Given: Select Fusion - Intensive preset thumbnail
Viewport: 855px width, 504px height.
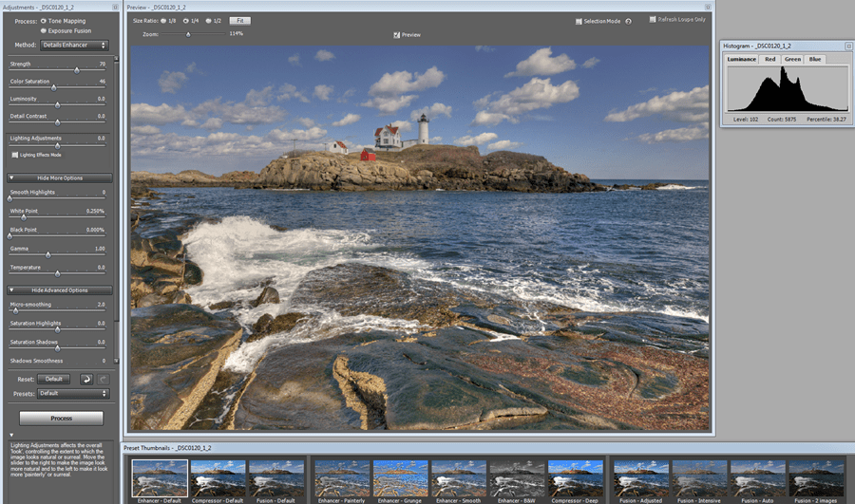Looking at the screenshot, I should tap(699, 478).
